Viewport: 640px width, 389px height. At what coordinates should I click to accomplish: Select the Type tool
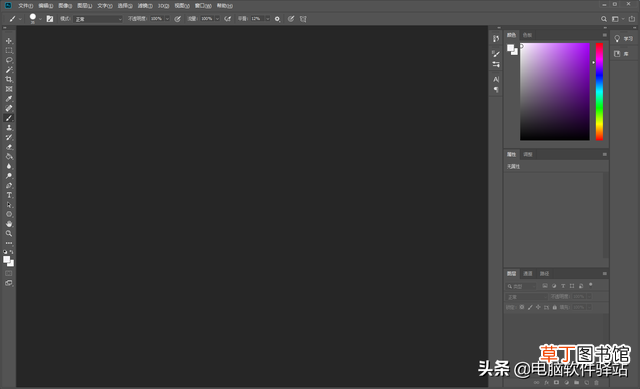[9, 195]
